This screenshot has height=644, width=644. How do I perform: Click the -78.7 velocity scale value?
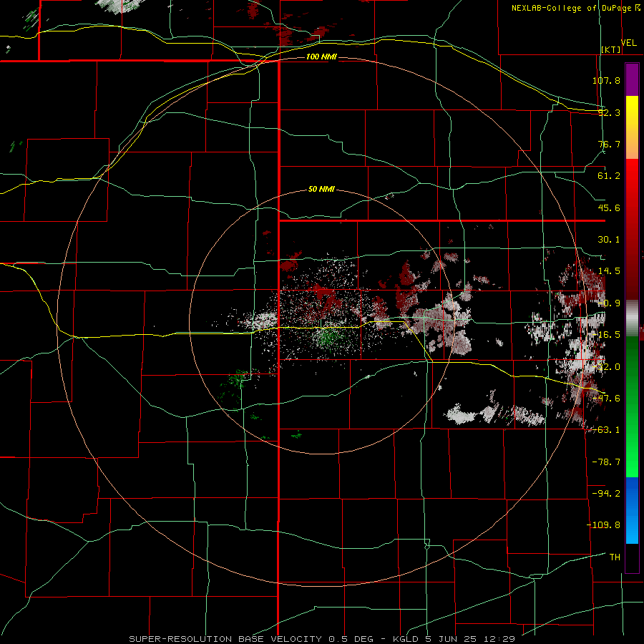click(606, 462)
